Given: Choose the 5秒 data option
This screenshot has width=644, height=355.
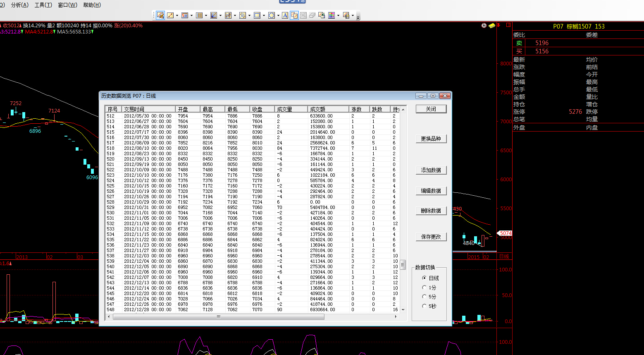Looking at the screenshot, I should (x=424, y=306).
